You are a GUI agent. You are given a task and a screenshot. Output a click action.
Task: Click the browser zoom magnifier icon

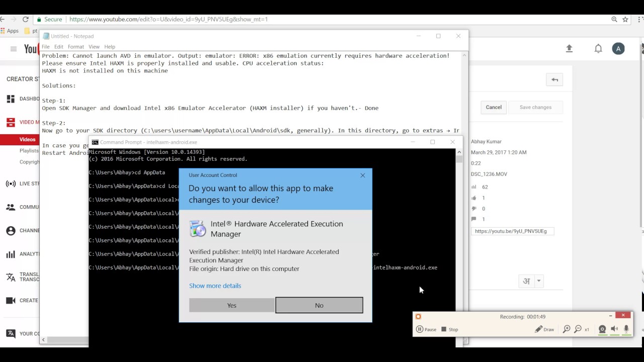pos(614,19)
